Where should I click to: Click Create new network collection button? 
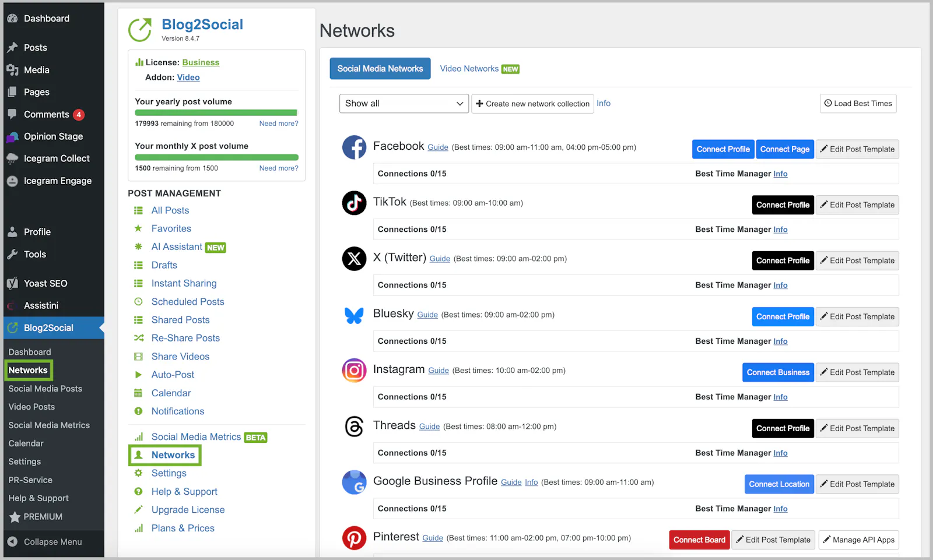click(x=532, y=104)
